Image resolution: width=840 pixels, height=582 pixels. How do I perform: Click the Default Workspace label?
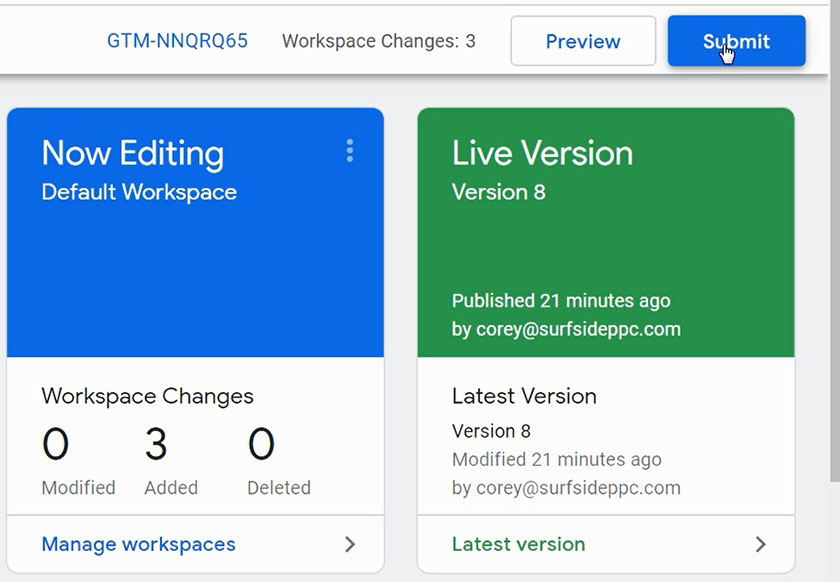[139, 192]
